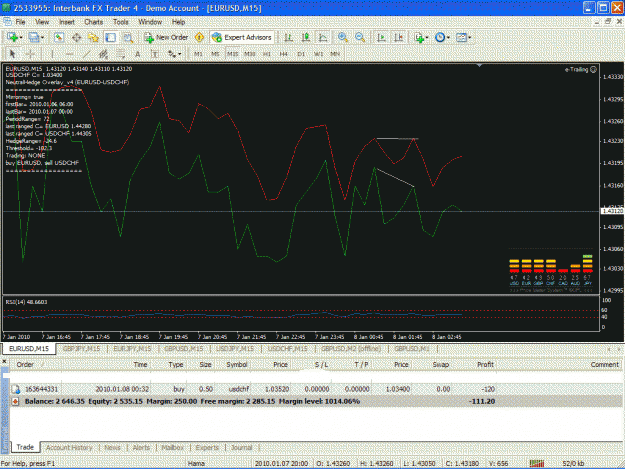Open the Templates icon
The image size is (625, 469).
click(461, 37)
